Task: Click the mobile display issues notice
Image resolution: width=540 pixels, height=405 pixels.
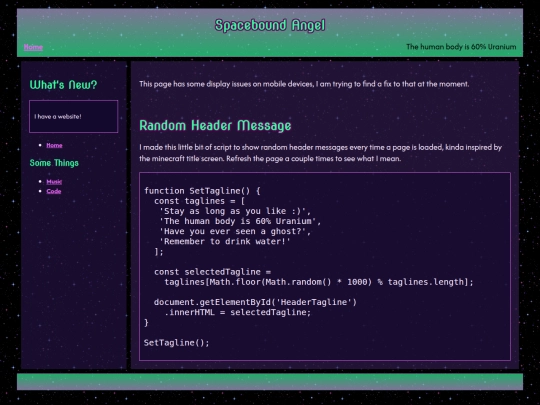Action: click(x=304, y=84)
